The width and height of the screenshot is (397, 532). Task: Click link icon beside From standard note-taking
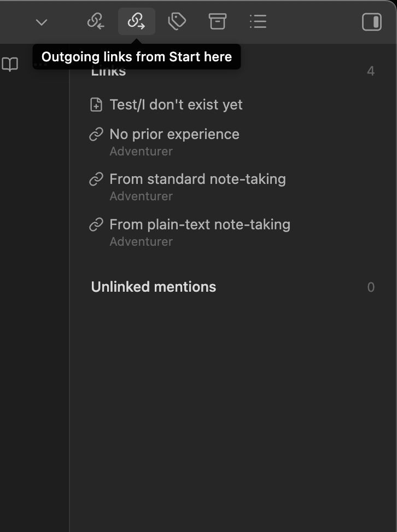coord(96,179)
